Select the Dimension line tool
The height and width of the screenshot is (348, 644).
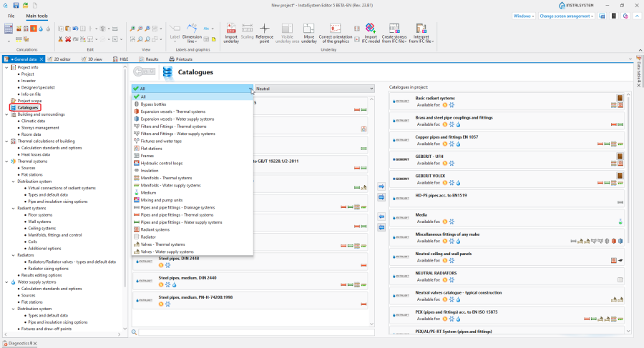pos(192,33)
